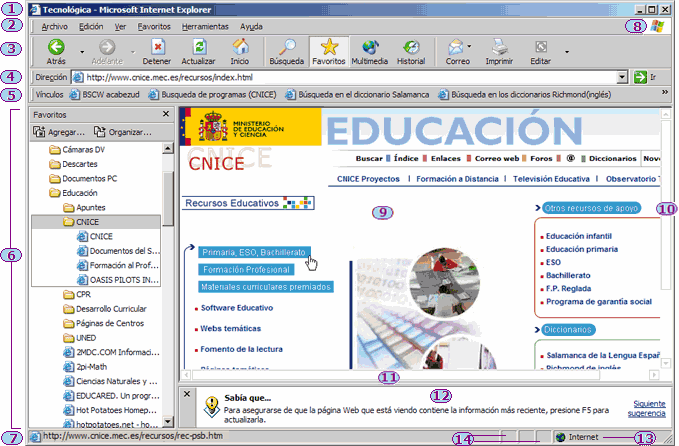Open the Herramientas menu
Image resolution: width=679 pixels, height=446 pixels.
tap(205, 26)
